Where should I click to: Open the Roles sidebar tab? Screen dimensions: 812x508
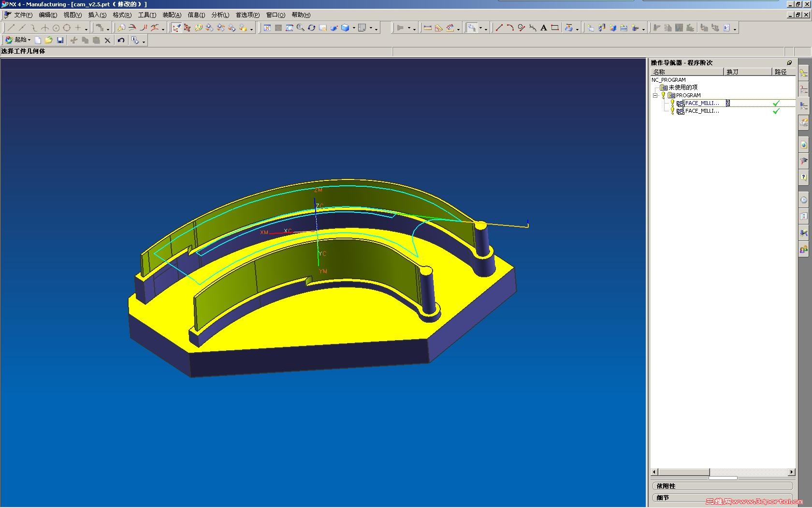point(804,250)
